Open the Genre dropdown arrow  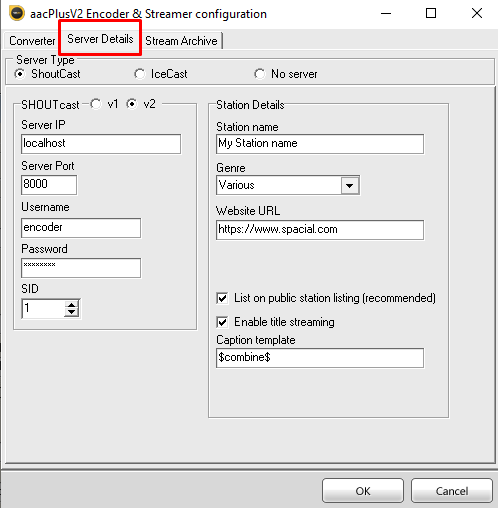tap(350, 185)
